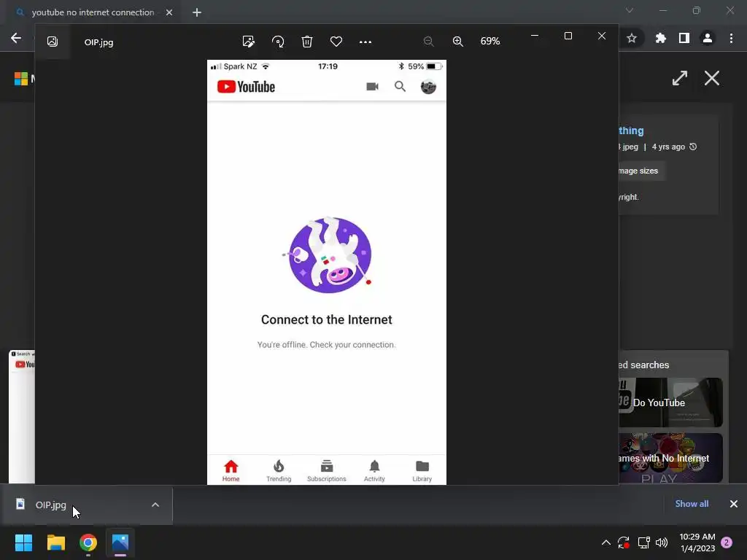Screen dimensions: 747x560
Task: Select the Trending tab in the photo
Action: pos(279,470)
